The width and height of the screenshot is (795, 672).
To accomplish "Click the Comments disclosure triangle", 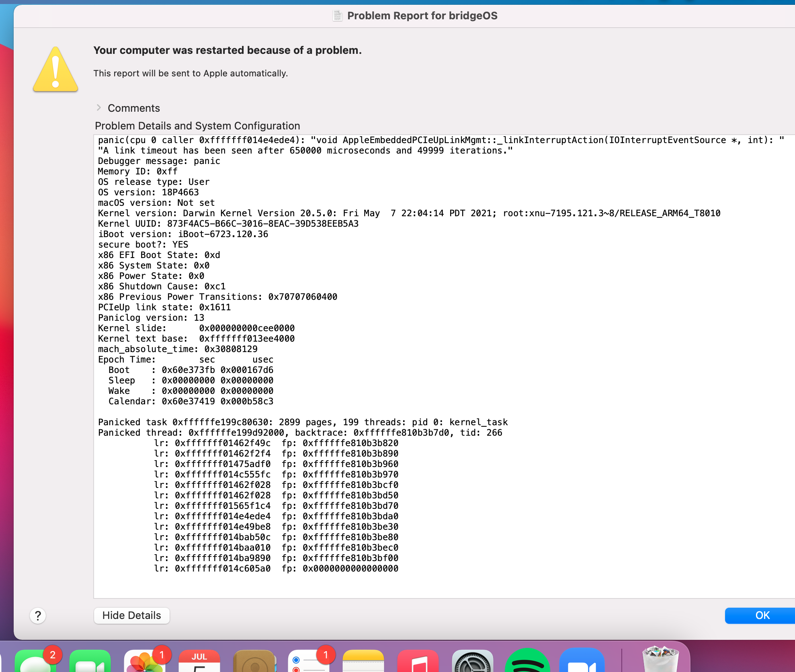I will (x=98, y=108).
